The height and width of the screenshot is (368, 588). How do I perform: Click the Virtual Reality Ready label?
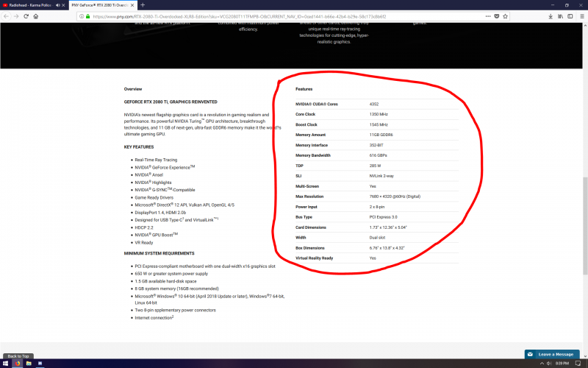point(315,258)
